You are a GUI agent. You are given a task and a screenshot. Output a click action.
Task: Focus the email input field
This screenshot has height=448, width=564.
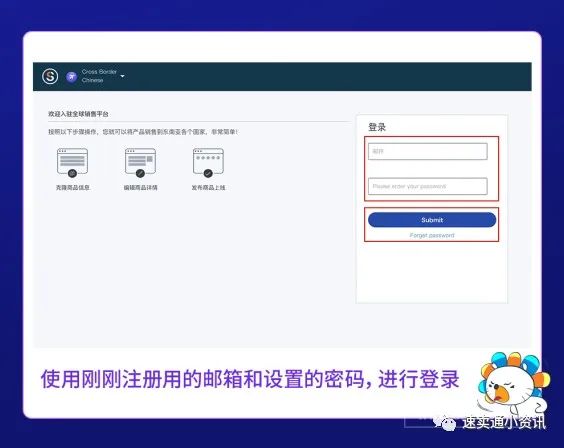tap(428, 151)
